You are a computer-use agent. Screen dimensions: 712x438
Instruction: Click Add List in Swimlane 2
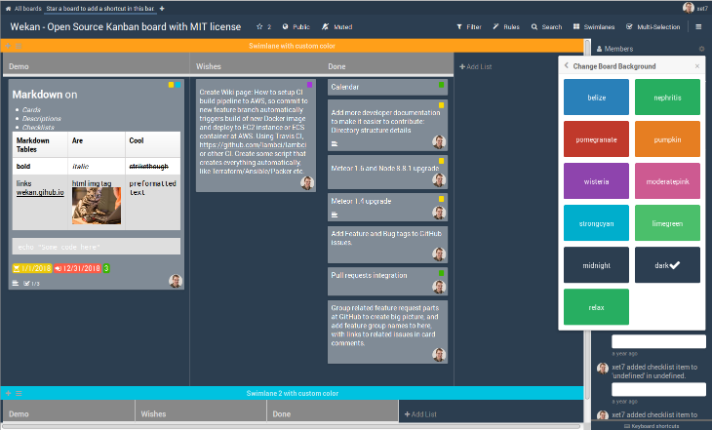pos(420,414)
